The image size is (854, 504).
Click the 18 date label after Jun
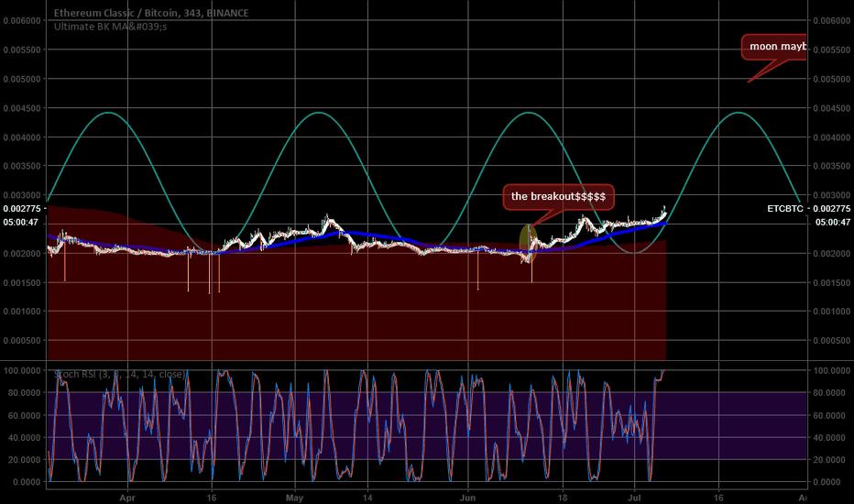pyautogui.click(x=563, y=498)
